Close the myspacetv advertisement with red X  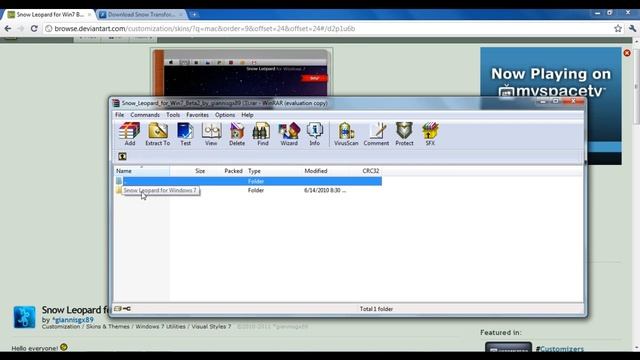[x=627, y=53]
